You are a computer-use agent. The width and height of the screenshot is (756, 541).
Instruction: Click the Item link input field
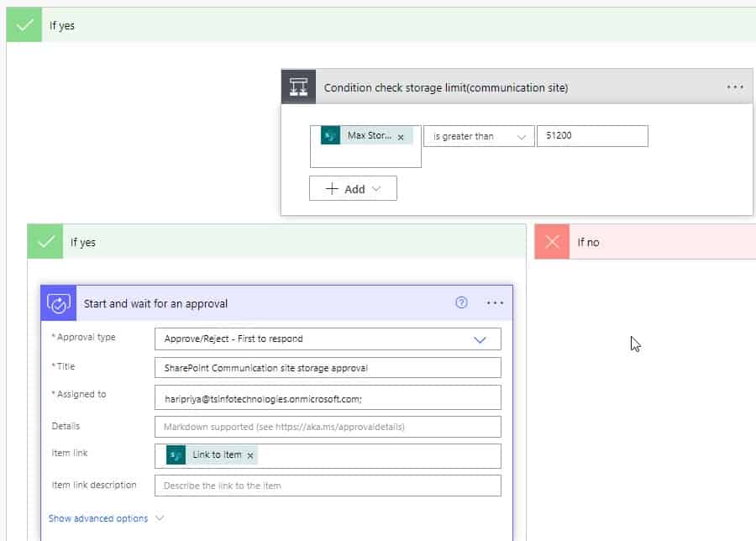[328, 456]
